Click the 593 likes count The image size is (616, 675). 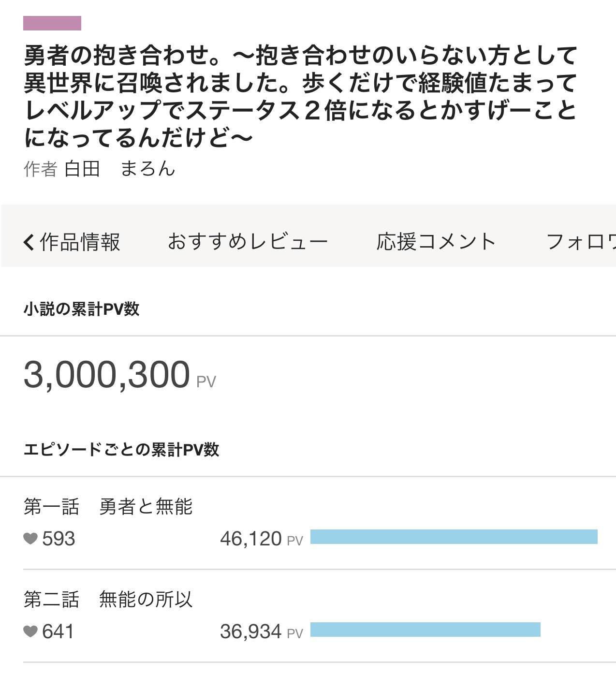(59, 539)
